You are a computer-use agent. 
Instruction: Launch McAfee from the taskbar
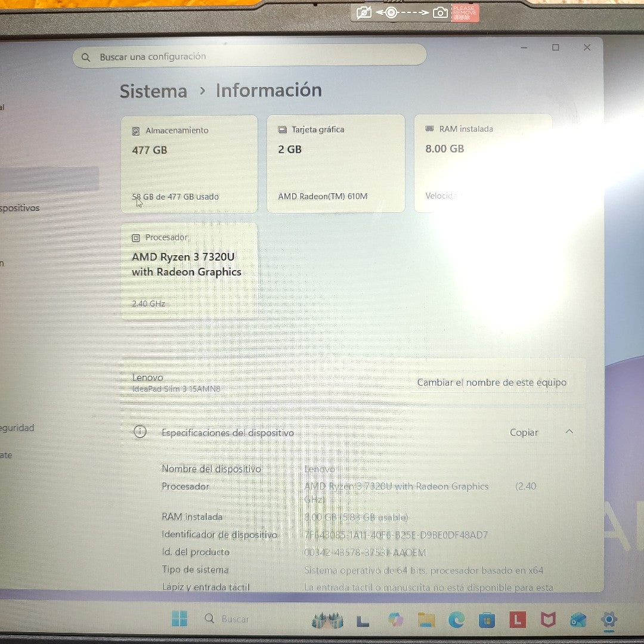point(548,620)
